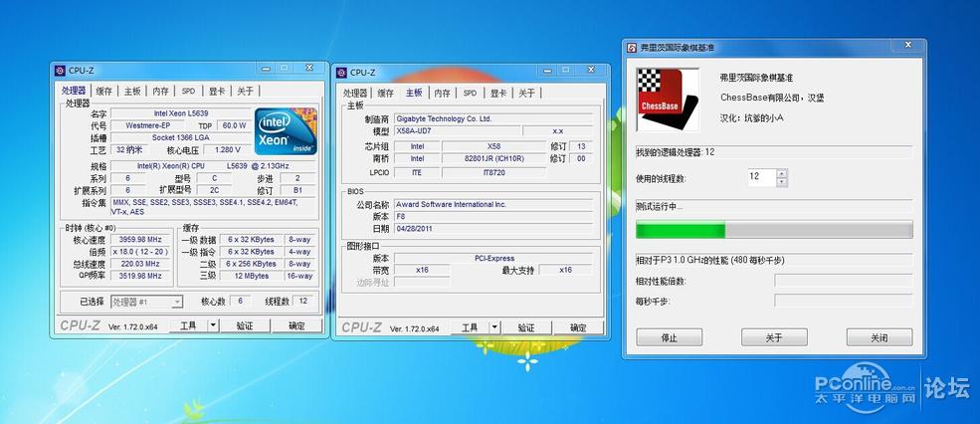This screenshot has height=424, width=980.
Task: Minimize the left CPU-Z window
Action: tap(267, 68)
